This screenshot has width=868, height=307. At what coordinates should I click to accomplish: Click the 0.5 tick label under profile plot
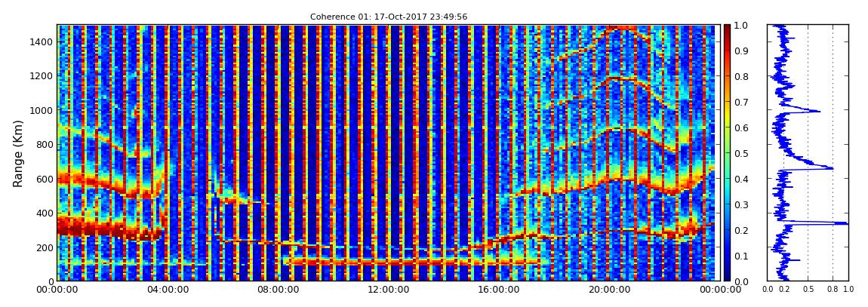coord(808,290)
